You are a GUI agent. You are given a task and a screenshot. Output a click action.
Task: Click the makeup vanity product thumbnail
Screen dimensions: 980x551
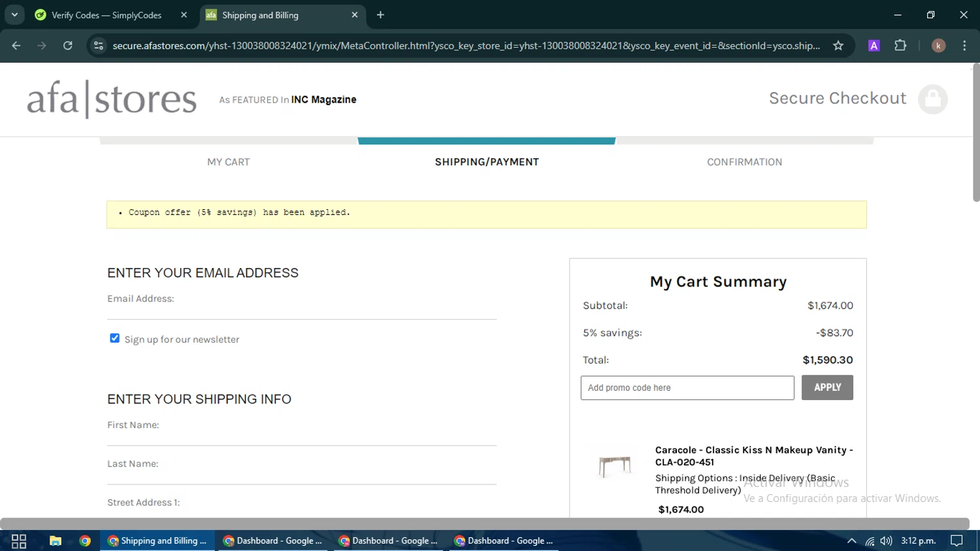[x=615, y=467]
